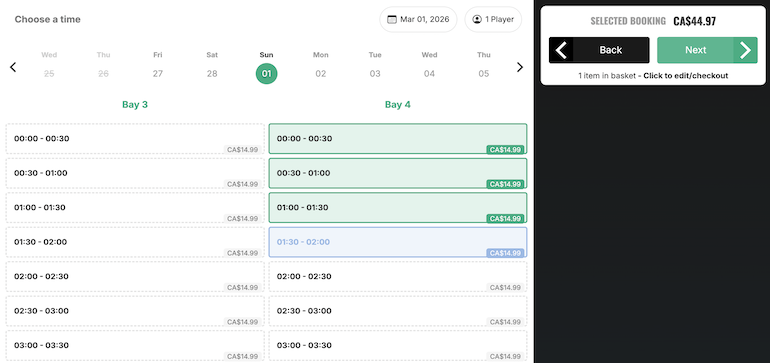Go to the previous week of dates
Screen dimensions: 770x363
pyautogui.click(x=13, y=67)
